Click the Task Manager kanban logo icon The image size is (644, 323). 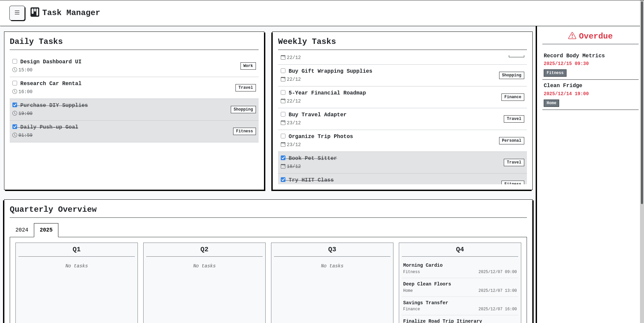(x=35, y=12)
